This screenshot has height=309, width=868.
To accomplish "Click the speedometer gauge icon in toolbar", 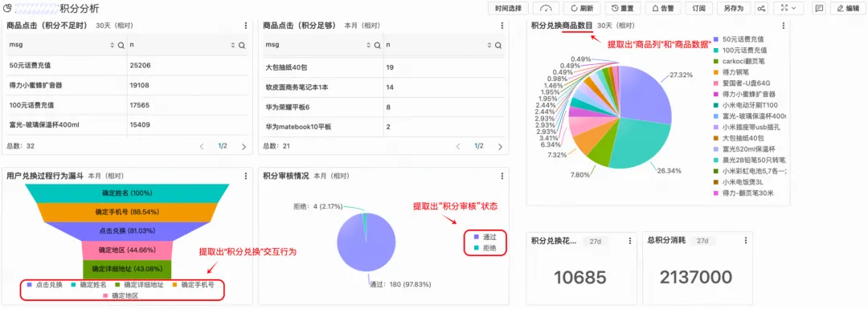I will [546, 8].
